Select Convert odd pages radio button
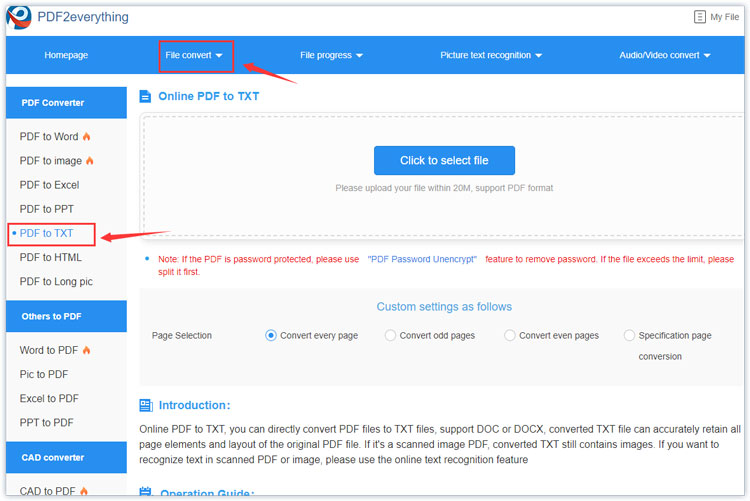 click(390, 335)
